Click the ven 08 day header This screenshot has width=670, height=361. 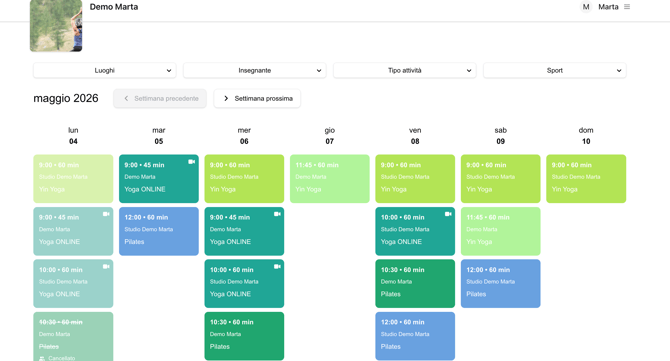pos(415,136)
